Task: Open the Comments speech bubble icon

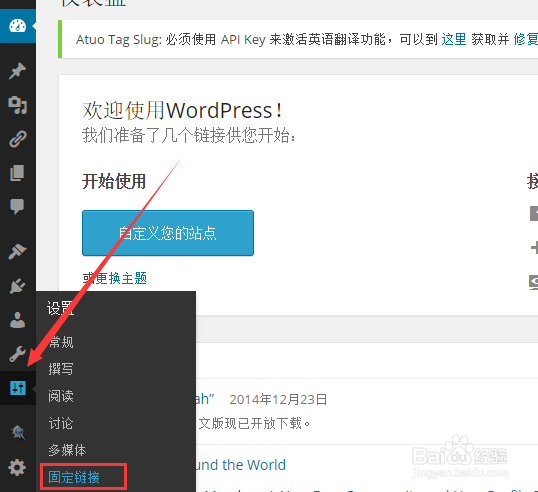Action: pos(17,207)
